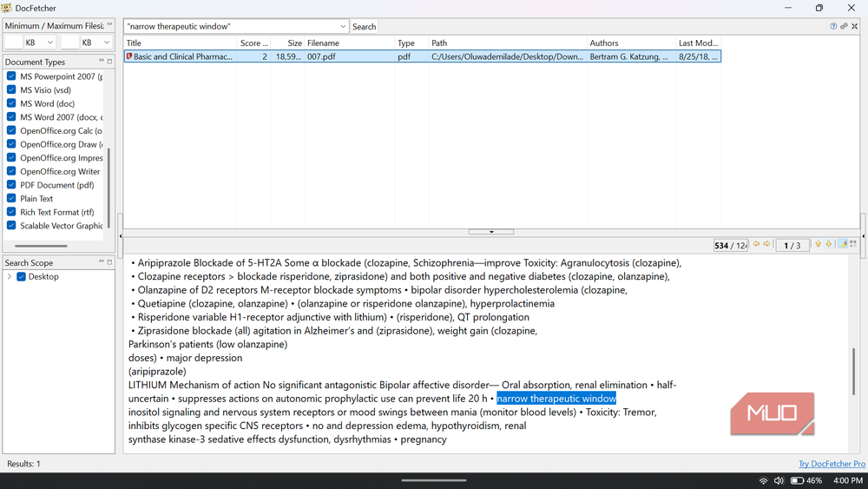Uncheck MS Visio (vsd) document type
The height and width of the screenshot is (489, 868).
click(11, 89)
